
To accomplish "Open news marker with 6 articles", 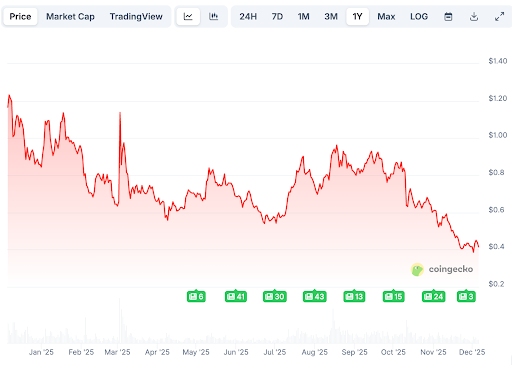I will 196,296.
